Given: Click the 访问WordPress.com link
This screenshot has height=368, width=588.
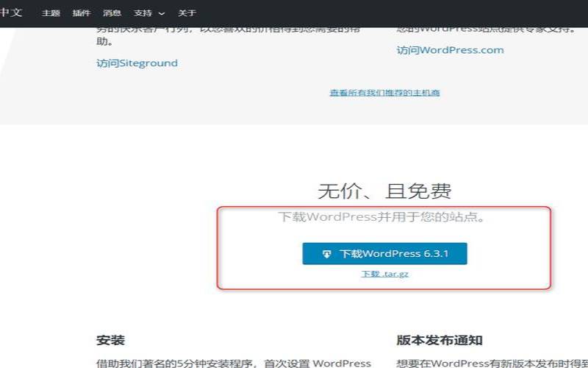Looking at the screenshot, I should (x=450, y=50).
